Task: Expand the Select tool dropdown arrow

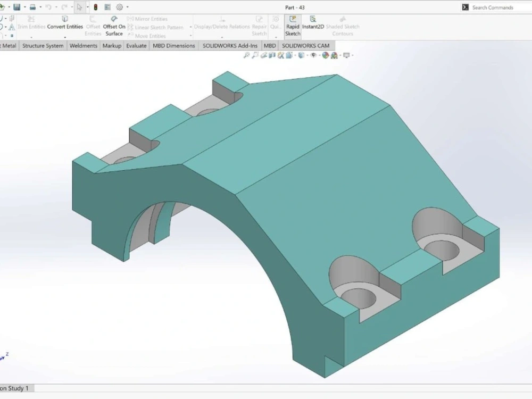Action: (x=88, y=7)
